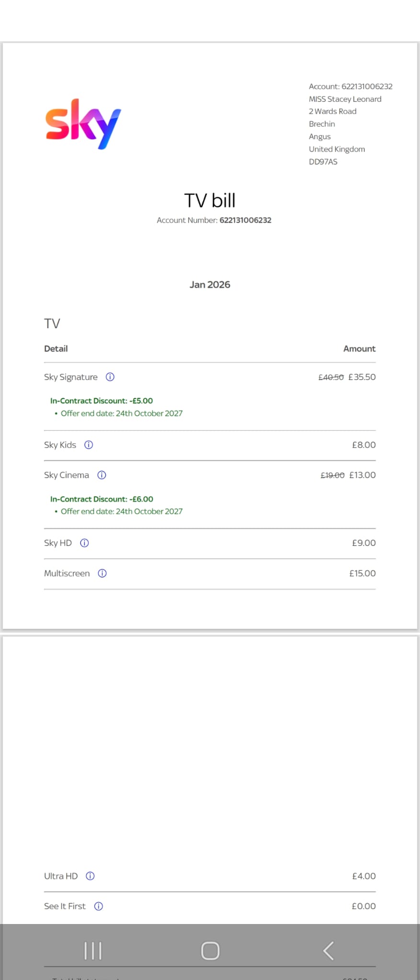Screen dimensions: 420x980
Task: Tap the Sky Cinema offer end date line
Action: click(122, 512)
